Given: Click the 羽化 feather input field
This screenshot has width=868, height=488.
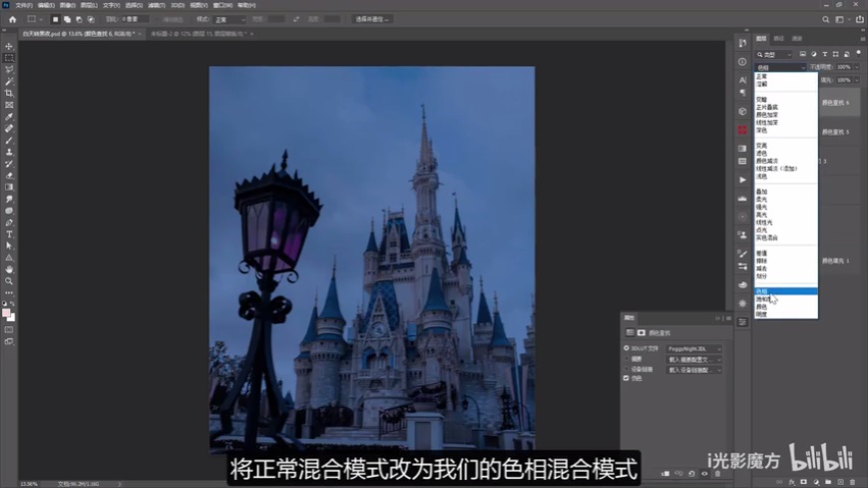Looking at the screenshot, I should click(135, 19).
